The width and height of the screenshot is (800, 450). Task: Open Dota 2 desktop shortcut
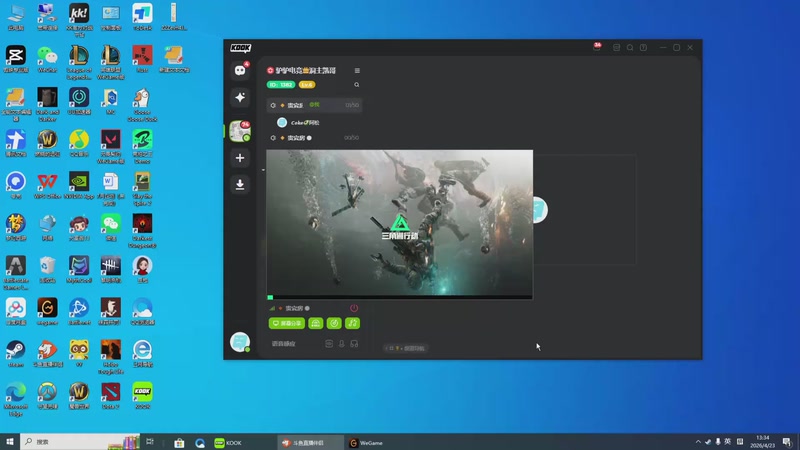111,396
